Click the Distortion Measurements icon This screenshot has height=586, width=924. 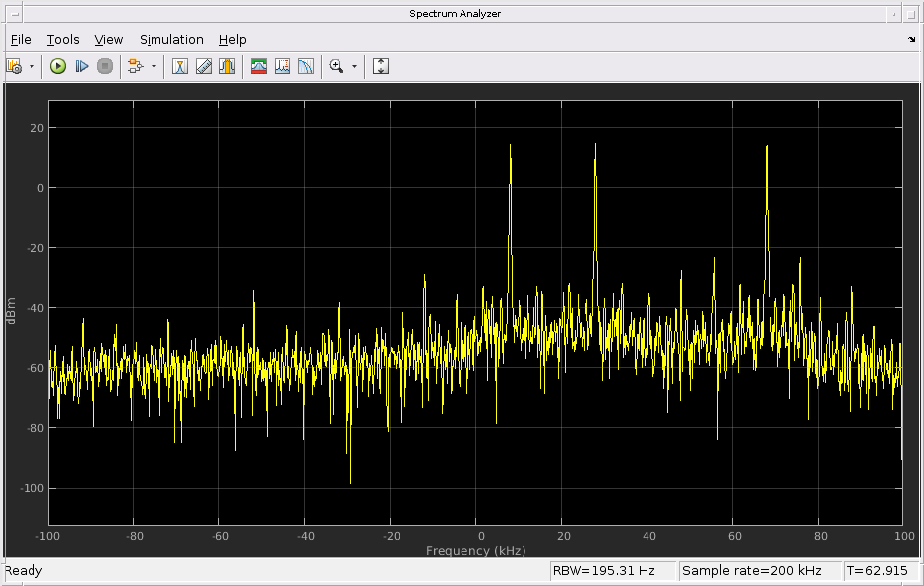(282, 66)
